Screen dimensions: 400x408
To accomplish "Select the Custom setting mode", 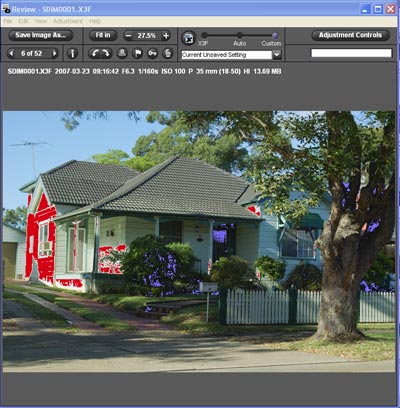I will coord(275,35).
